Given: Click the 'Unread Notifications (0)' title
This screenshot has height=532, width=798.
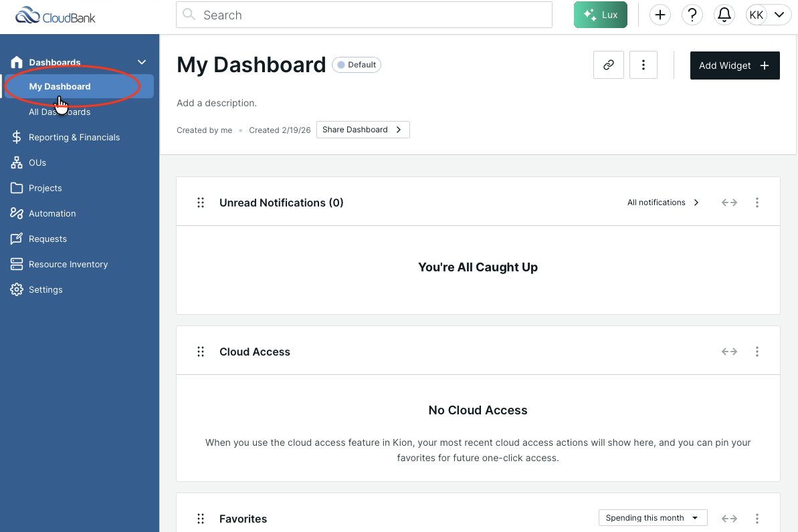Looking at the screenshot, I should [x=282, y=203].
